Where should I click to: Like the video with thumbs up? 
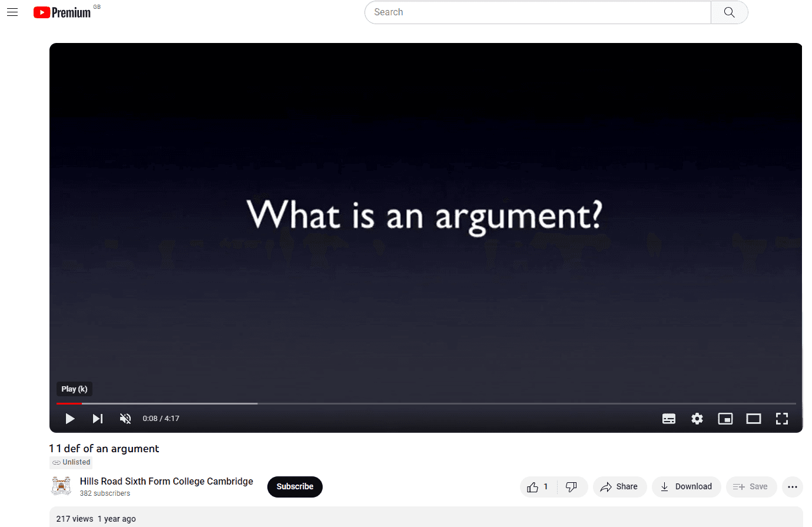[538, 487]
